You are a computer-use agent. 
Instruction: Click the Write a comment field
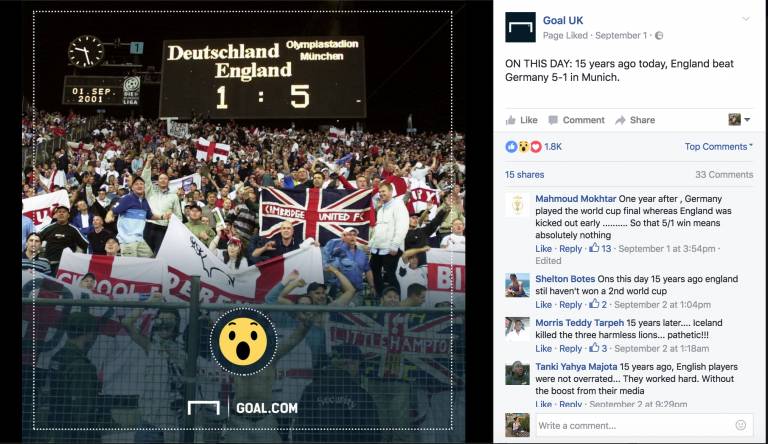coord(644,425)
